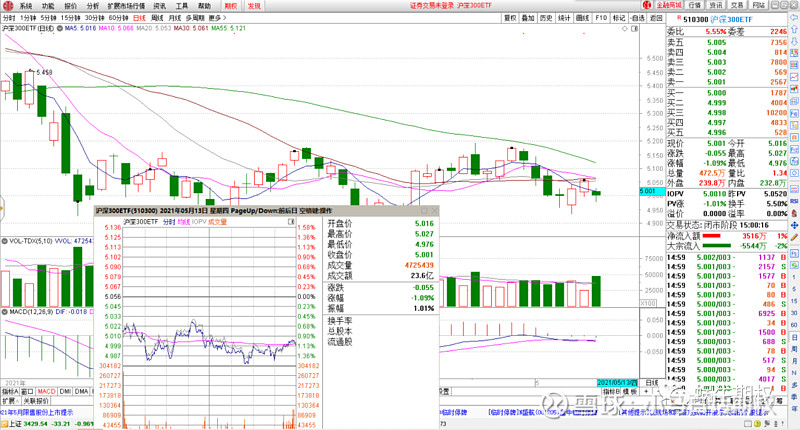Click the 画线 drawing button
Image resolution: width=800 pixels, height=430 pixels.
(583, 18)
